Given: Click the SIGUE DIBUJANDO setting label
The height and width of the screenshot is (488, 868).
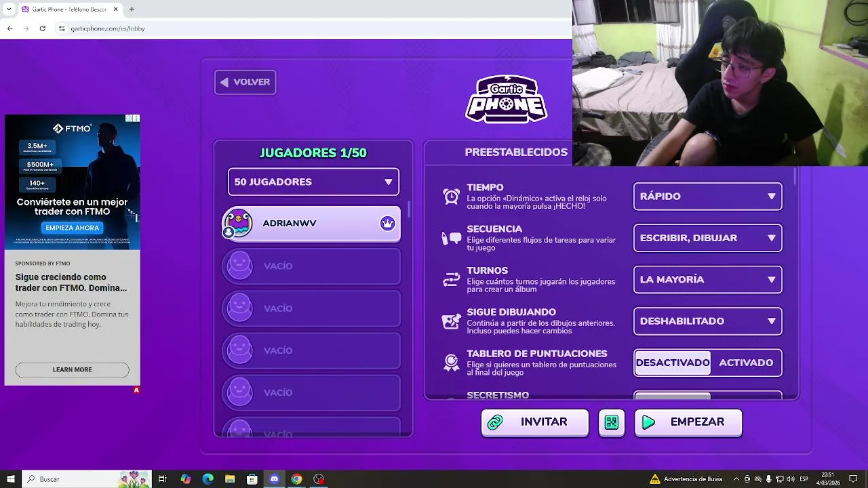Looking at the screenshot, I should (511, 312).
